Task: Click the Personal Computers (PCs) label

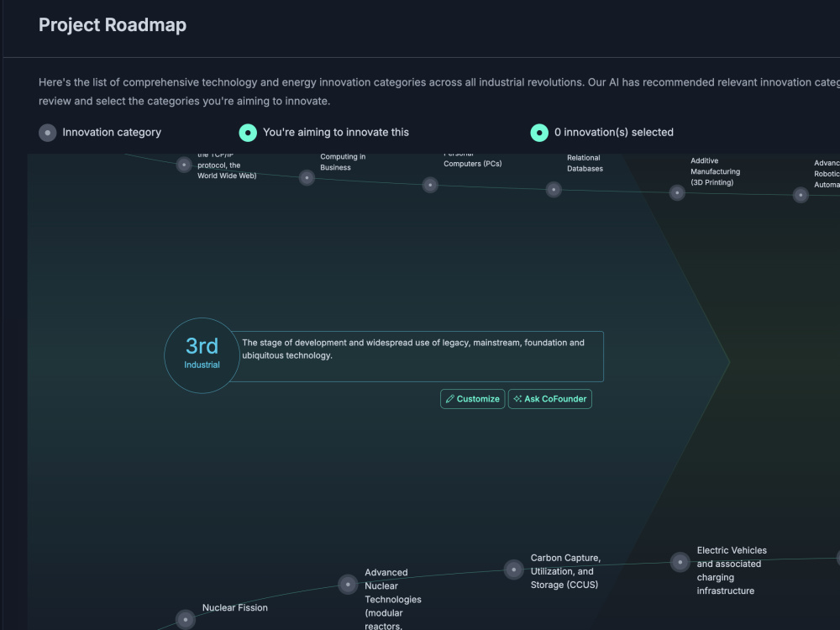Action: 472,160
